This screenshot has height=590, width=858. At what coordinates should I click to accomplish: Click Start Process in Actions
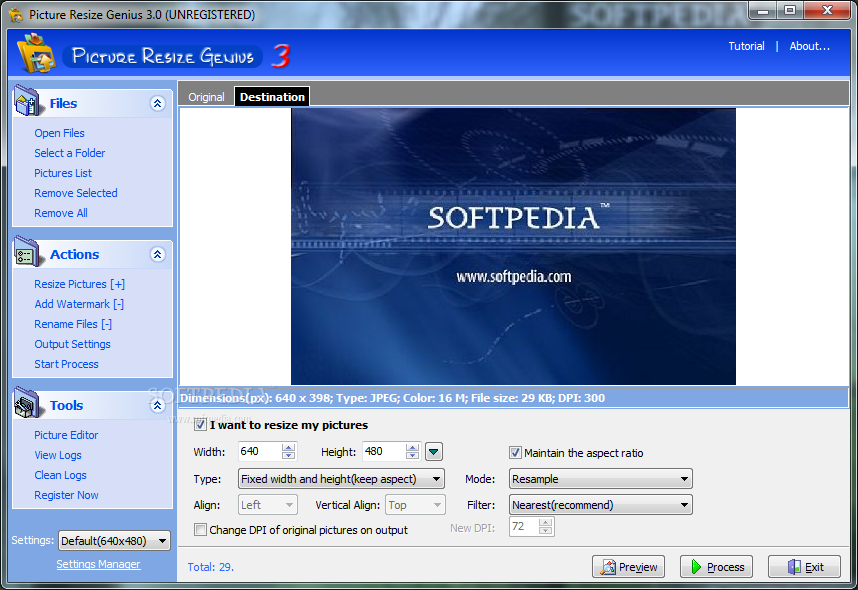[x=66, y=364]
